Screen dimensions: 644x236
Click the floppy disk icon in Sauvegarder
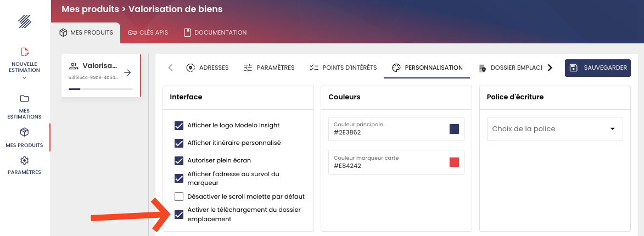click(x=574, y=68)
